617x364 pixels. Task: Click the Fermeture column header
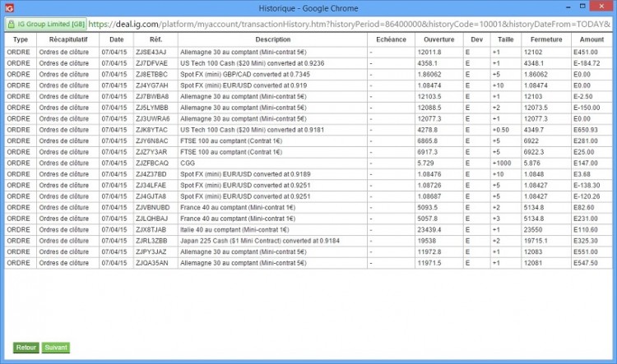click(x=546, y=39)
